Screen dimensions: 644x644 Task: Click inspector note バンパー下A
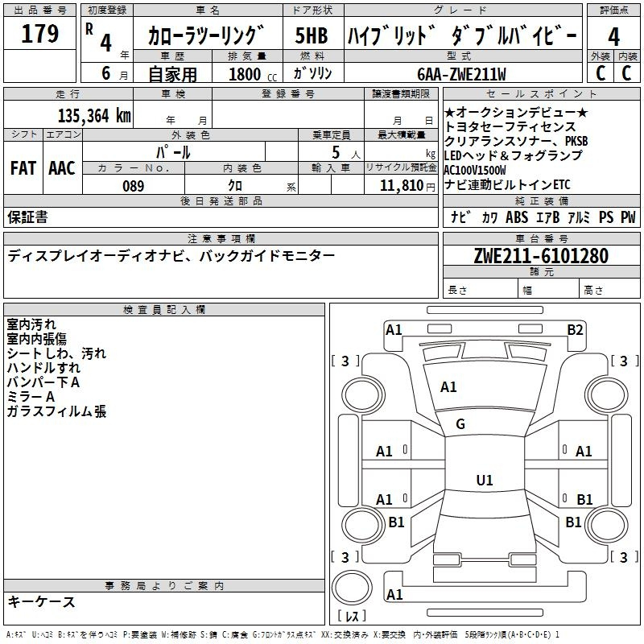(43, 382)
